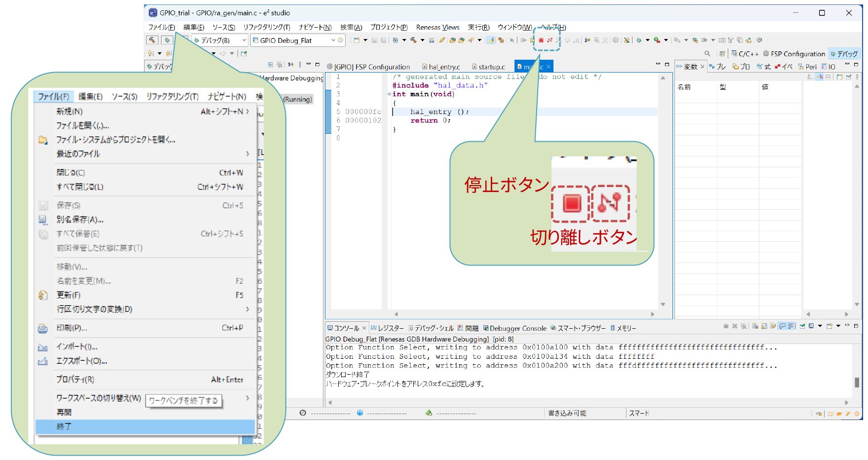Viewport: 868px width, 460px height.
Task: Click the Instruction Stepping Mode icon
Action: coord(587,40)
